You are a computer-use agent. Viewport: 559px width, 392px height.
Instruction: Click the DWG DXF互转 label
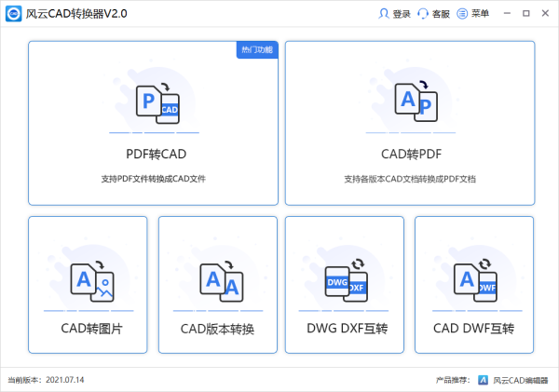click(347, 328)
